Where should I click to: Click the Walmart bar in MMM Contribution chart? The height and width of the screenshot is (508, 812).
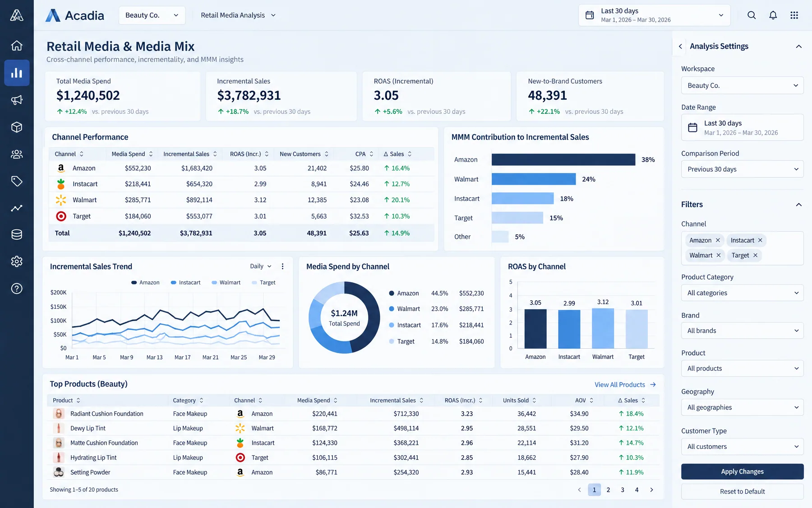tap(534, 179)
